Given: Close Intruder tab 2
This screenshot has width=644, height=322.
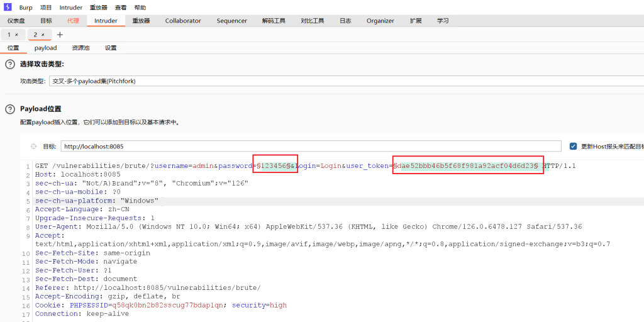Looking at the screenshot, I should 43,35.
